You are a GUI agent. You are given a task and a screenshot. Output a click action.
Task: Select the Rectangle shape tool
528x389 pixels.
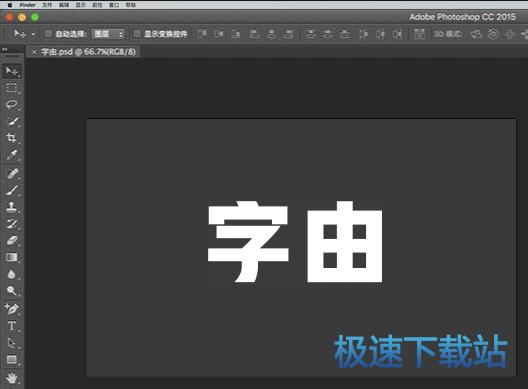coord(12,360)
